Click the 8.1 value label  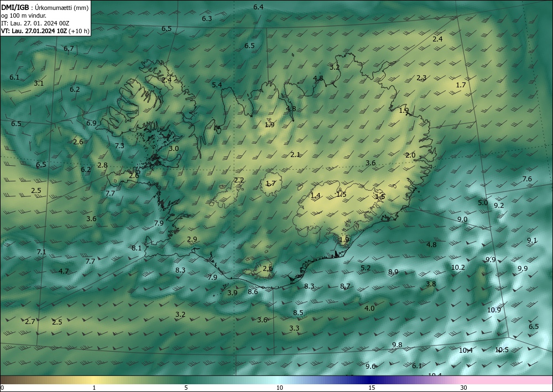(x=137, y=248)
